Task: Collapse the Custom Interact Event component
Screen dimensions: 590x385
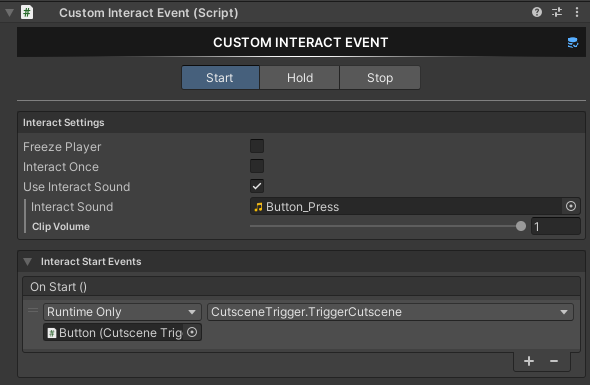Action: (9, 13)
